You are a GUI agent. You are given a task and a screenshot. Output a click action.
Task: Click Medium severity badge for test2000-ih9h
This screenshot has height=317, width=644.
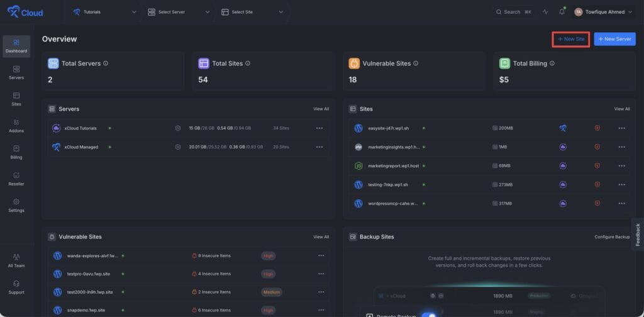272,292
